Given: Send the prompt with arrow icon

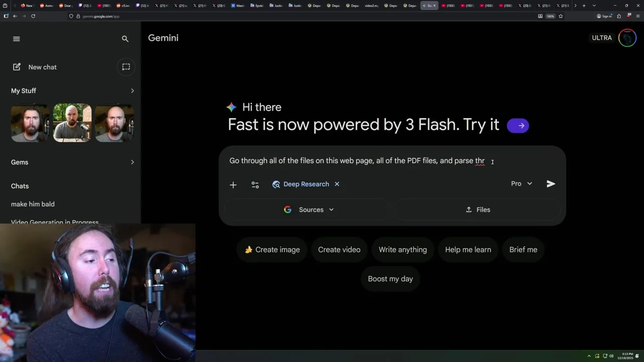Looking at the screenshot, I should click(x=551, y=184).
